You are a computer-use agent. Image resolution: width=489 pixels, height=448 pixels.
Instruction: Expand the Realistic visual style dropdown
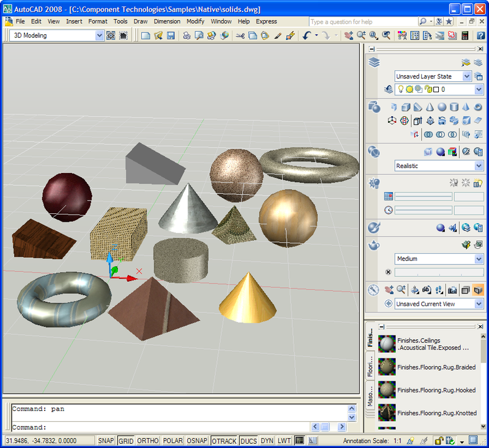(x=479, y=166)
